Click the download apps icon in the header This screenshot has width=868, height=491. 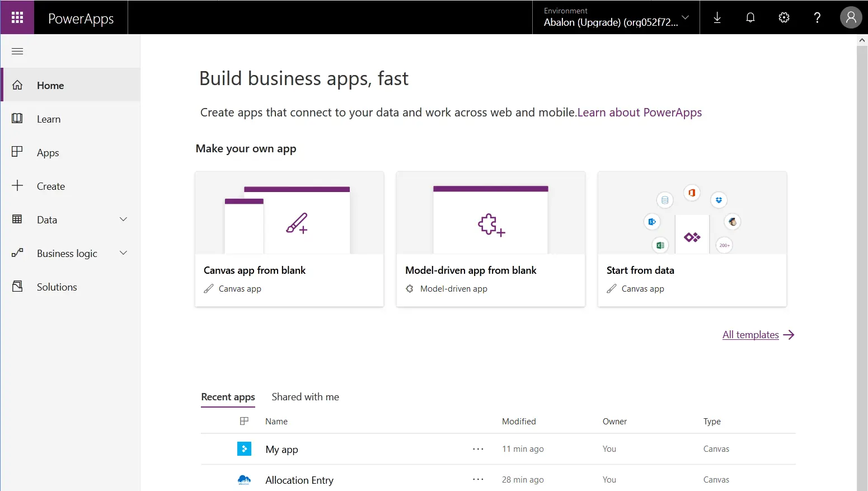717,17
